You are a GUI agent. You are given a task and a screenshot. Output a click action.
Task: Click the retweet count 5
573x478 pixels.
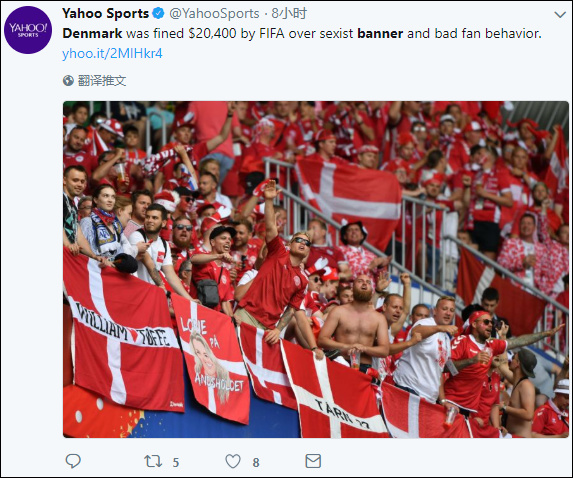176,462
